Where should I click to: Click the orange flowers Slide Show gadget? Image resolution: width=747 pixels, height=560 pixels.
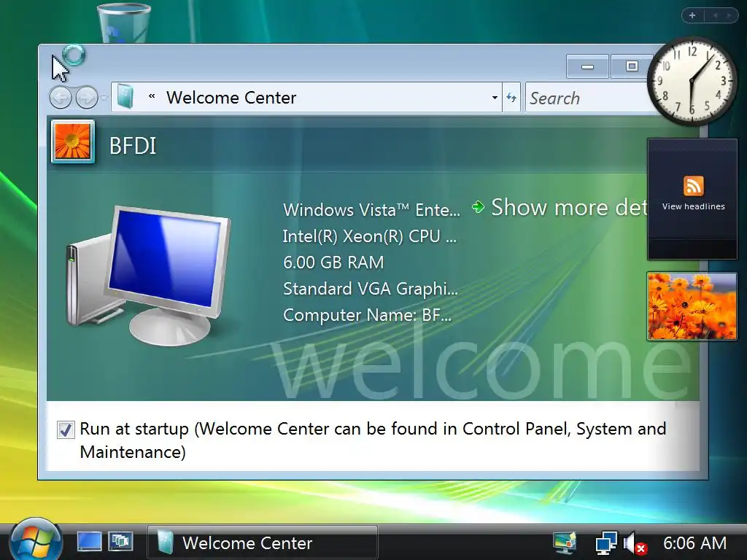point(692,306)
